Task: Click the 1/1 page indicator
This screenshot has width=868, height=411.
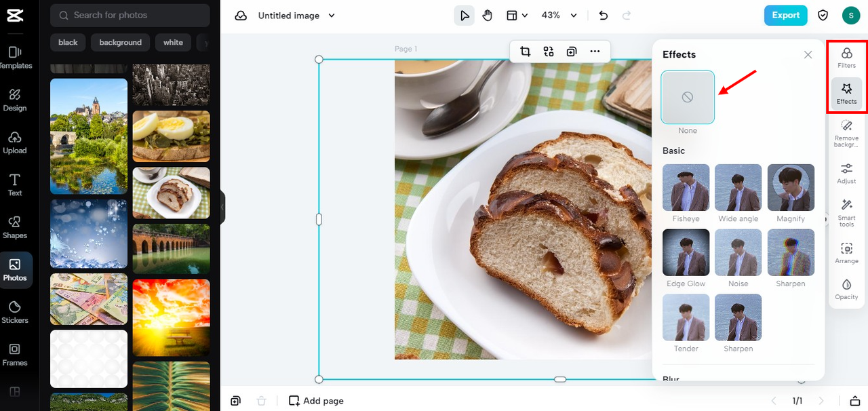Action: point(797,401)
